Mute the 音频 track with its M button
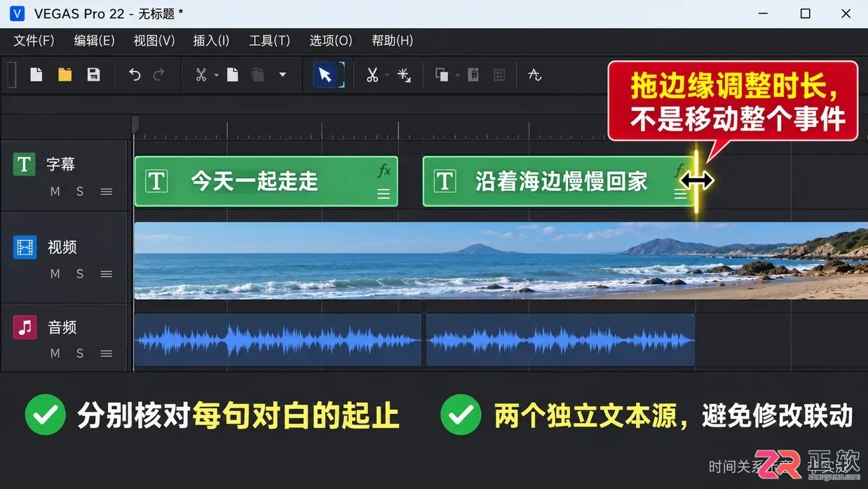Screen dimensions: 868x489 point(55,354)
